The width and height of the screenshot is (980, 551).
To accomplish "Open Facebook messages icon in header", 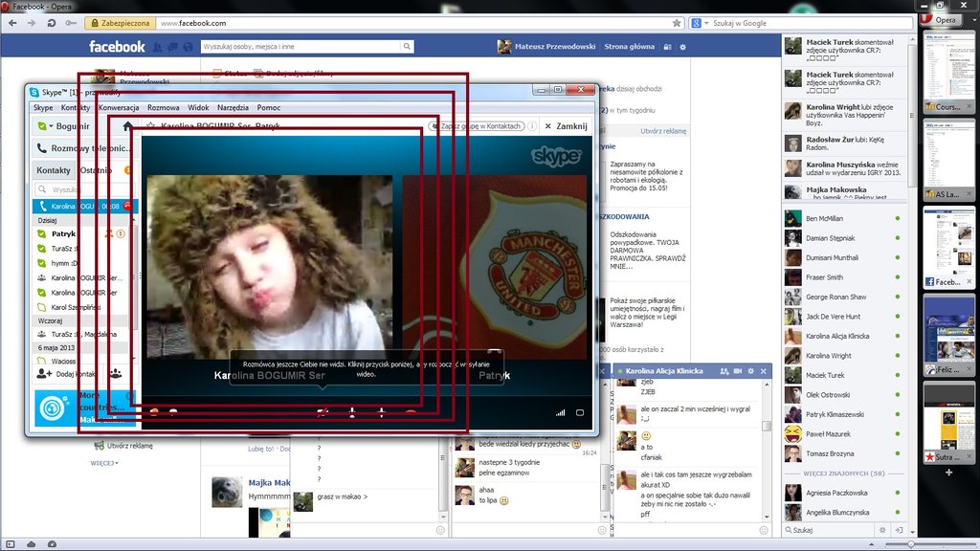I will tap(172, 47).
